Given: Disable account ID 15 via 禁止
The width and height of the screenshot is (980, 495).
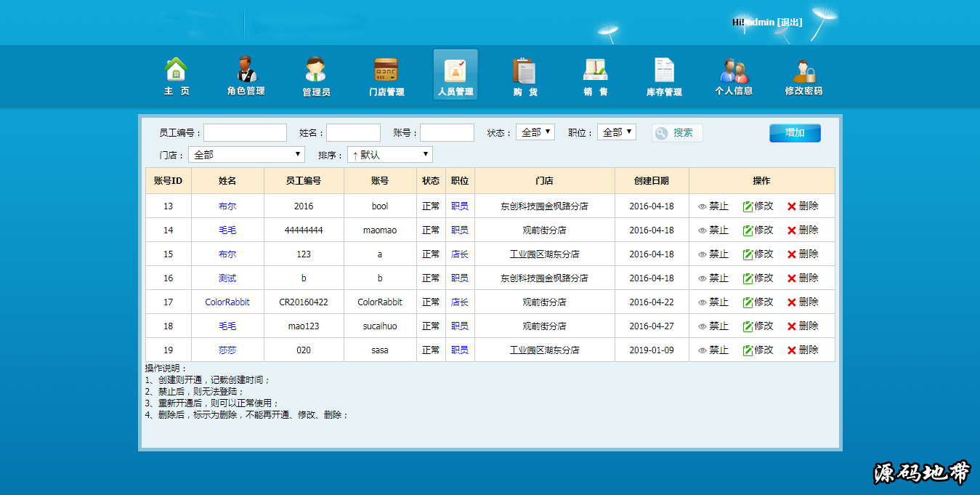Looking at the screenshot, I should (713, 254).
